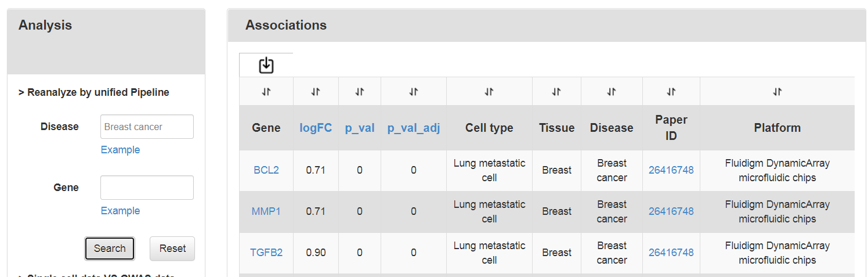Open the TGFB2 gene link
The image size is (868, 277).
[x=266, y=253]
